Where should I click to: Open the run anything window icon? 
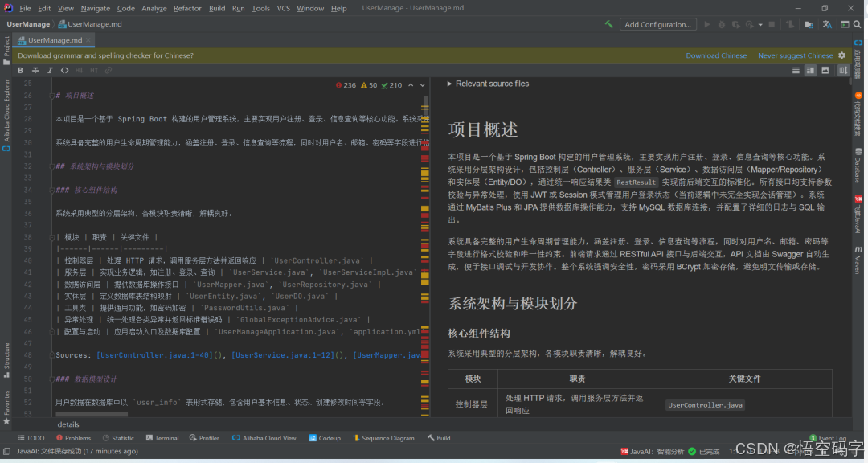click(845, 24)
